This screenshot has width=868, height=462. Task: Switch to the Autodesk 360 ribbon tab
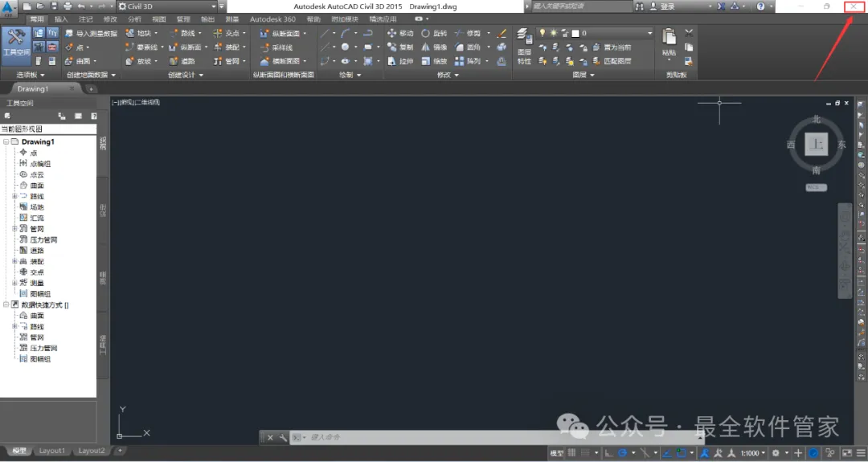[x=272, y=18]
